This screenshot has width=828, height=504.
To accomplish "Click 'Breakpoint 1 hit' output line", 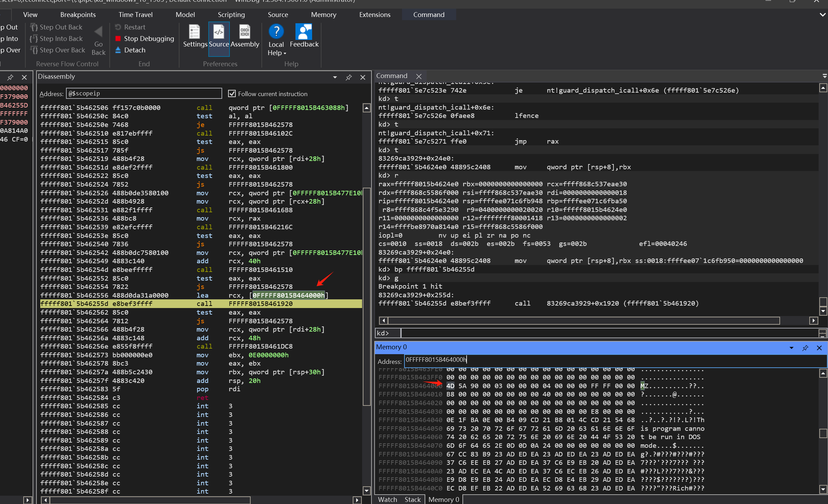I will 410,286.
